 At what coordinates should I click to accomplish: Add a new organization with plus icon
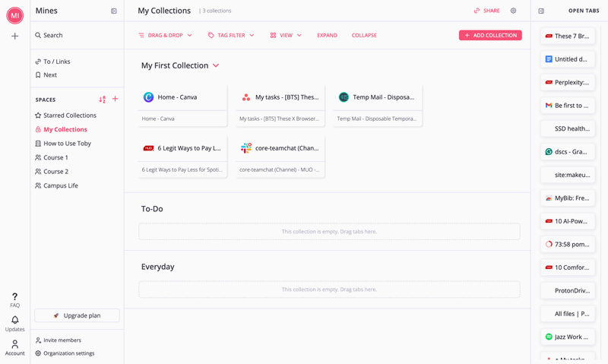[14, 36]
